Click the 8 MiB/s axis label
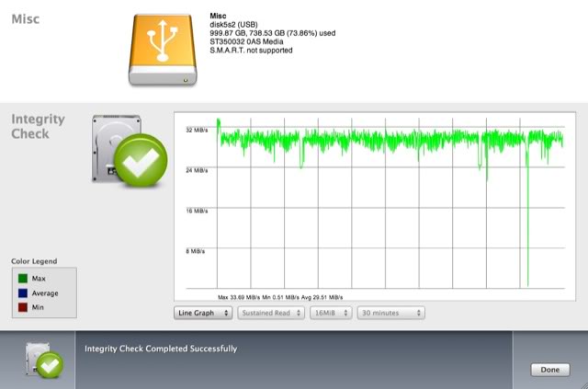Image resolution: width=588 pixels, height=389 pixels. coord(196,251)
